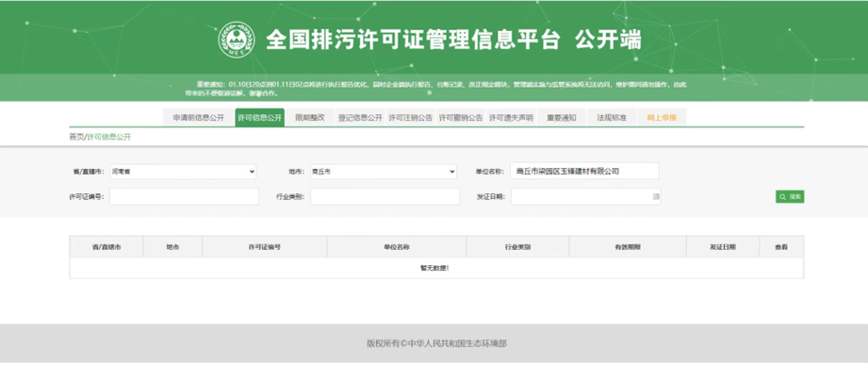This screenshot has width=868, height=367.
Task: Click the 许可证编号 table column header
Action: point(265,246)
